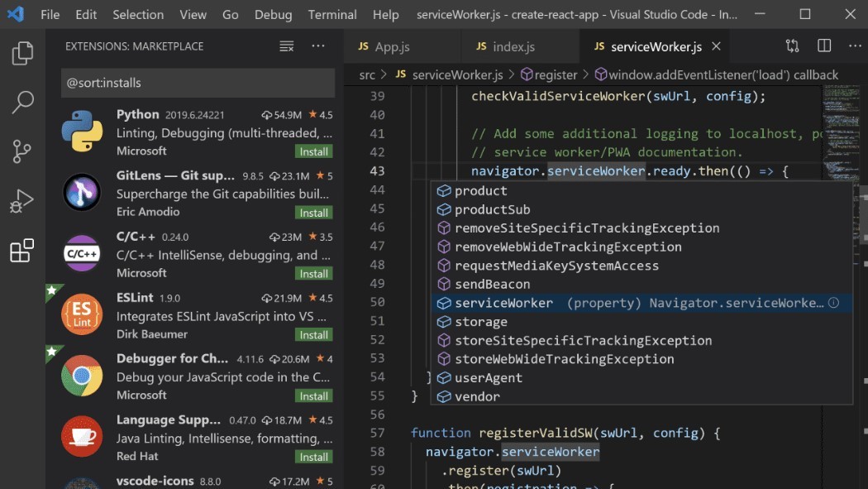Switch to the index.js tab
Viewport: 868px width, 489px height.
point(514,46)
